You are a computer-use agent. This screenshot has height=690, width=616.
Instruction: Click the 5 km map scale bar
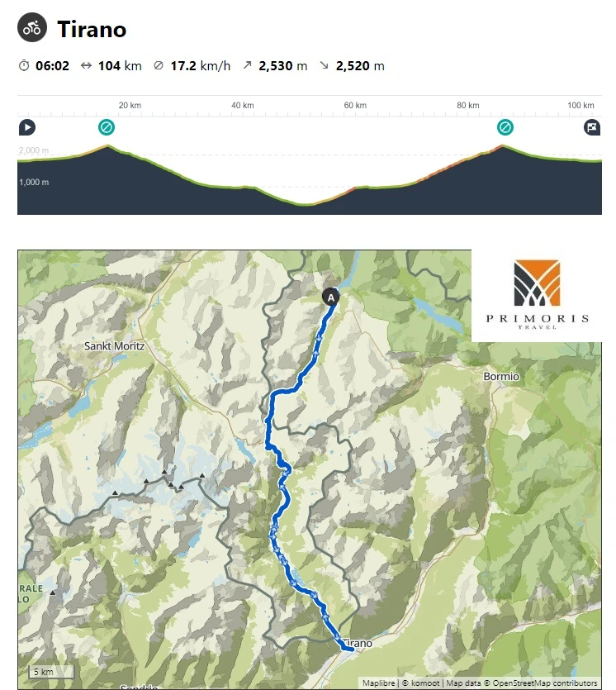coord(51,672)
